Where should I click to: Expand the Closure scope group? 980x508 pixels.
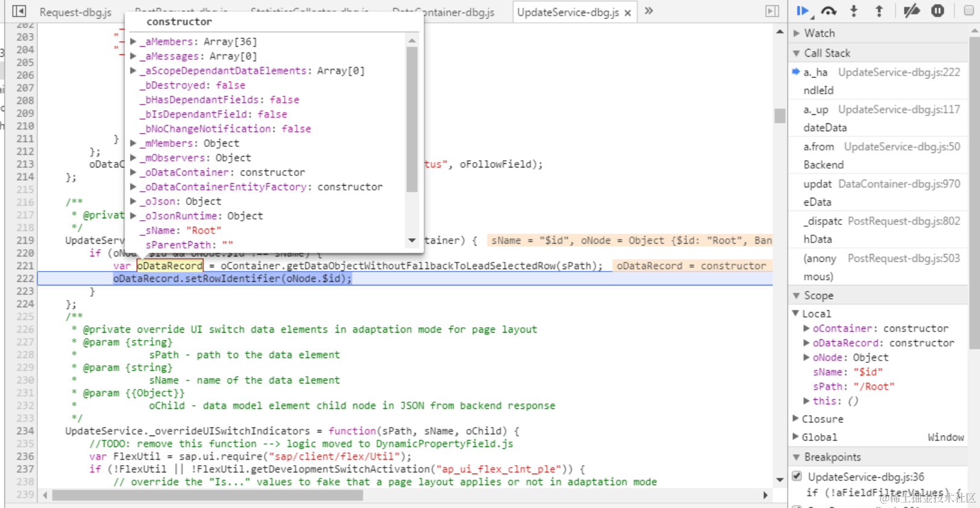click(x=796, y=418)
